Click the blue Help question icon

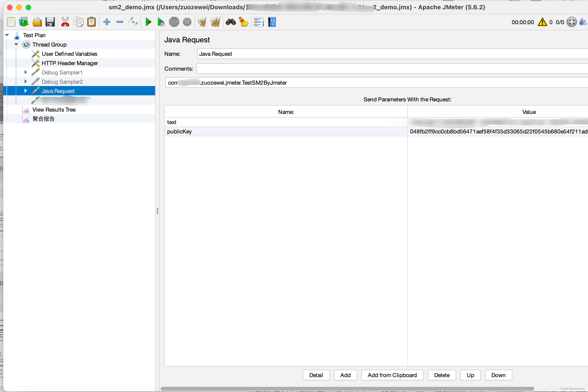tap(272, 22)
